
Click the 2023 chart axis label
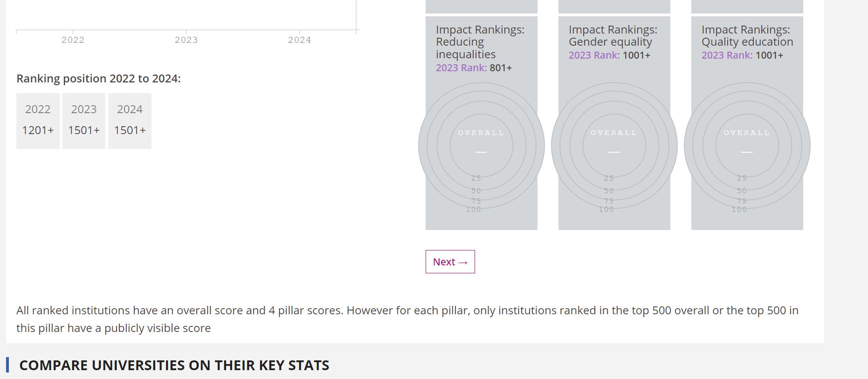[x=186, y=40]
